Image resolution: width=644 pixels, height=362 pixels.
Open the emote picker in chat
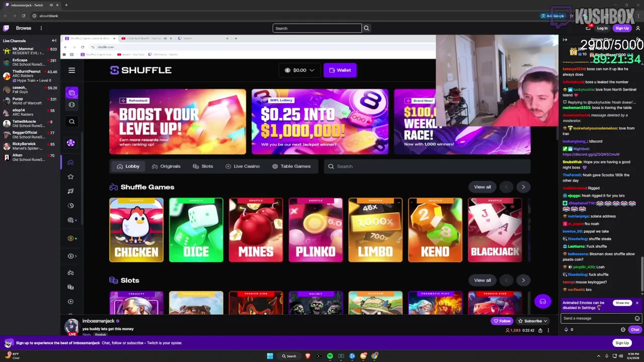(x=637, y=318)
